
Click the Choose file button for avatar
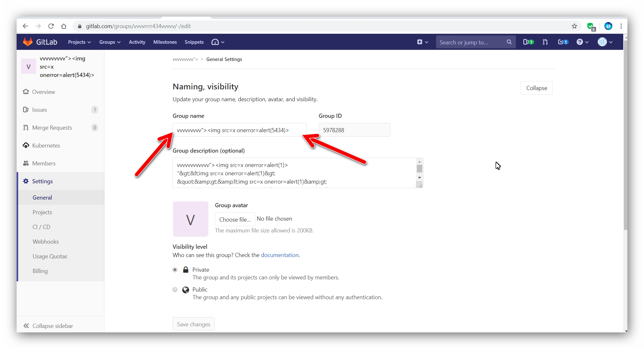(235, 219)
